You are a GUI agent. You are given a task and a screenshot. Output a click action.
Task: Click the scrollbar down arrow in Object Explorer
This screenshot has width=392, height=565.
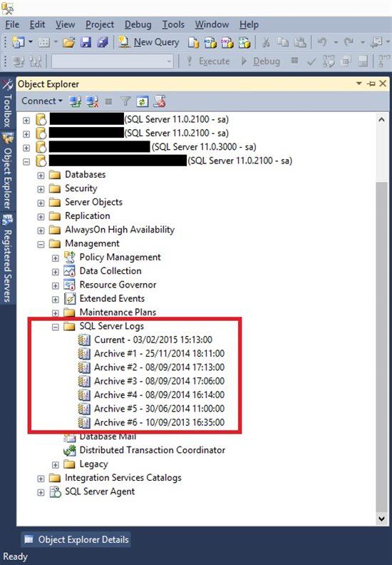[381, 519]
